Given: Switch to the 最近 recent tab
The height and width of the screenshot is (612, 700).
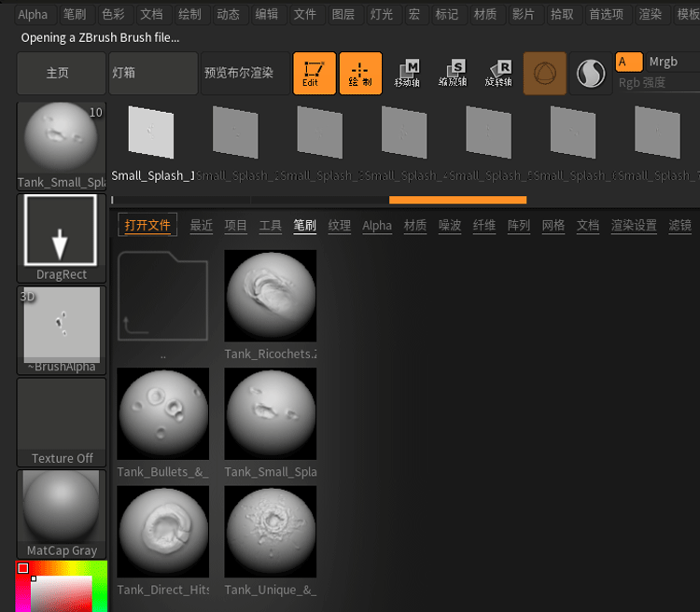Looking at the screenshot, I should pos(202,226).
